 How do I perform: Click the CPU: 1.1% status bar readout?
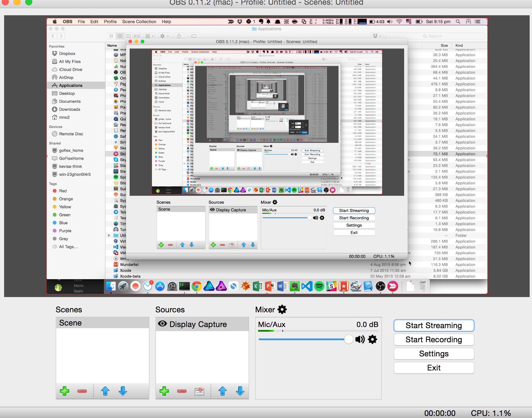(491, 413)
